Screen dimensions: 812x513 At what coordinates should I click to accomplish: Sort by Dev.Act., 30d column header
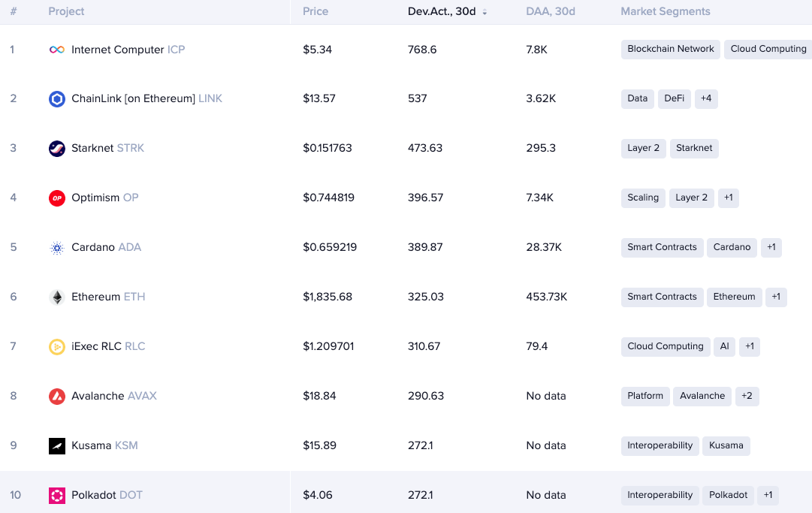point(442,11)
